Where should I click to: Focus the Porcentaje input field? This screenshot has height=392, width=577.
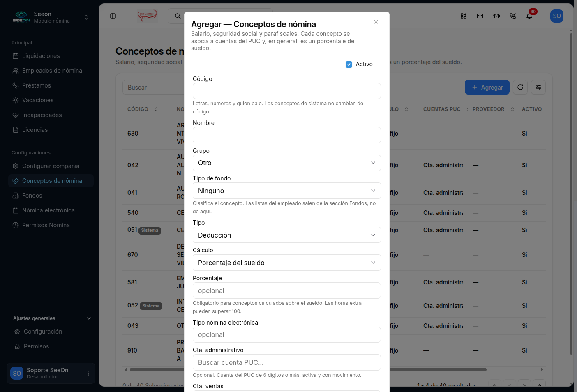pyautogui.click(x=287, y=291)
